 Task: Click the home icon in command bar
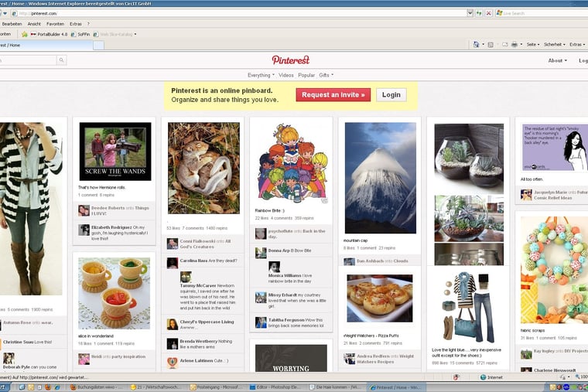(x=476, y=45)
